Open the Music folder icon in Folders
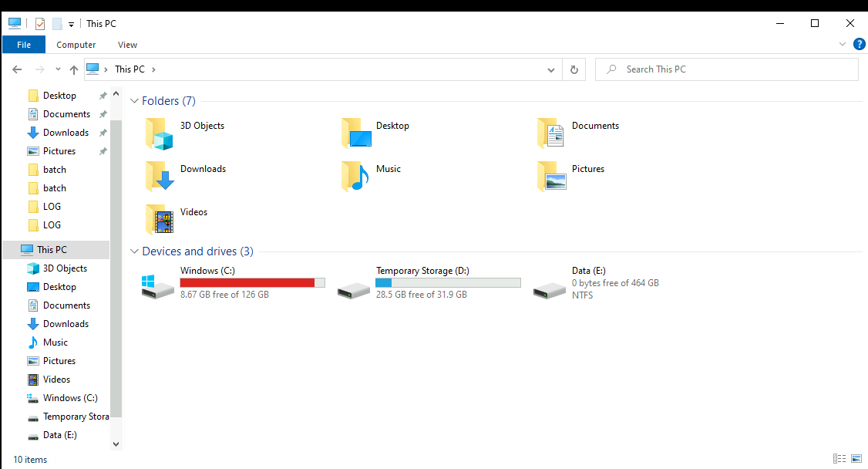This screenshot has height=469, width=868. pos(355,177)
